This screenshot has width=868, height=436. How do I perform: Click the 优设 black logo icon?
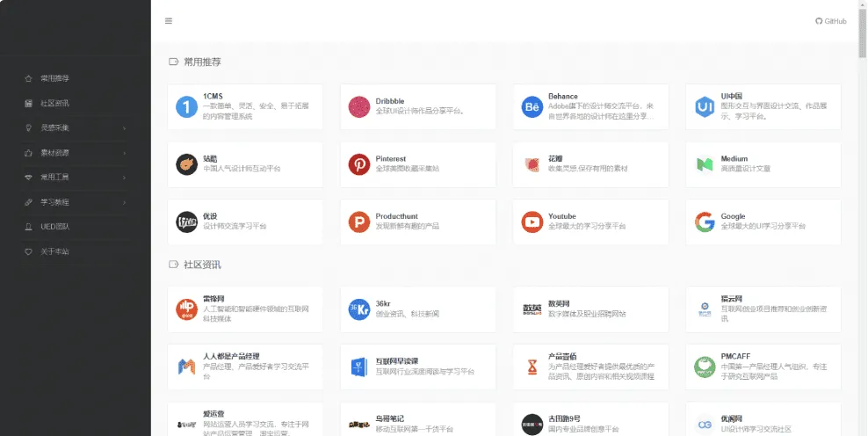(186, 222)
